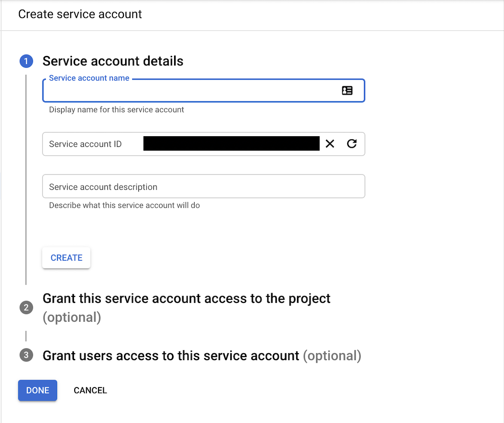The width and height of the screenshot is (504, 423).
Task: Click the Display name helper text
Action: [116, 110]
